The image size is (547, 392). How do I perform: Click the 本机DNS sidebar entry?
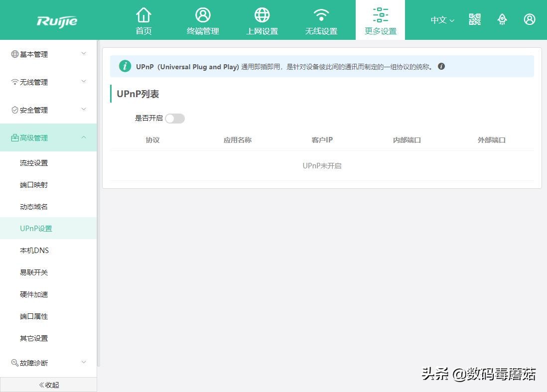[x=33, y=250]
